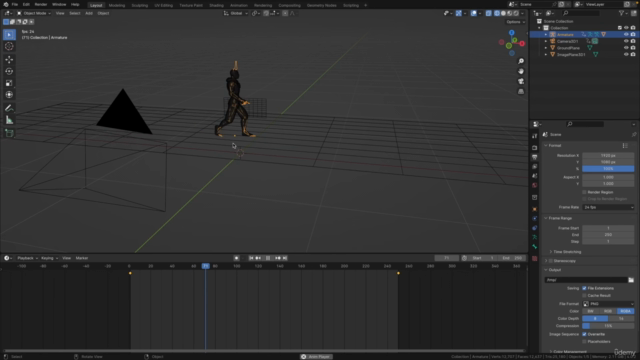This screenshot has width=640, height=360.
Task: Click the viewport pan hand icon
Action: pos(521,71)
